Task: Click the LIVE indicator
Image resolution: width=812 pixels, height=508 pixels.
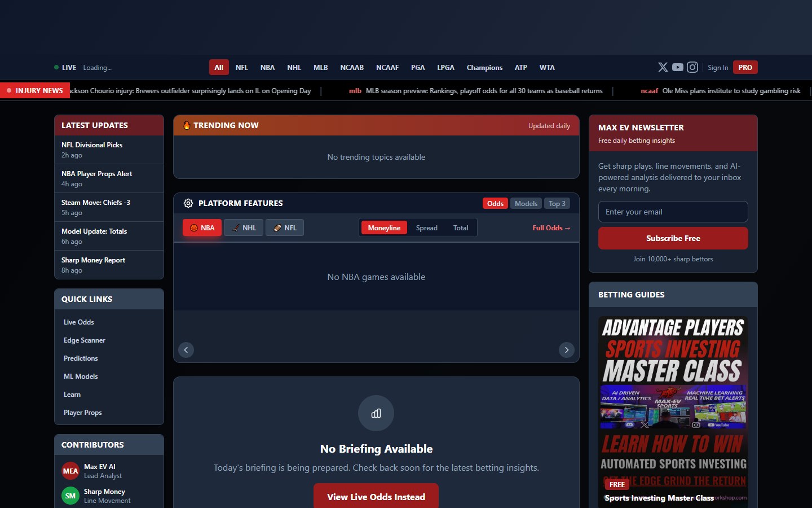Action: [65, 67]
